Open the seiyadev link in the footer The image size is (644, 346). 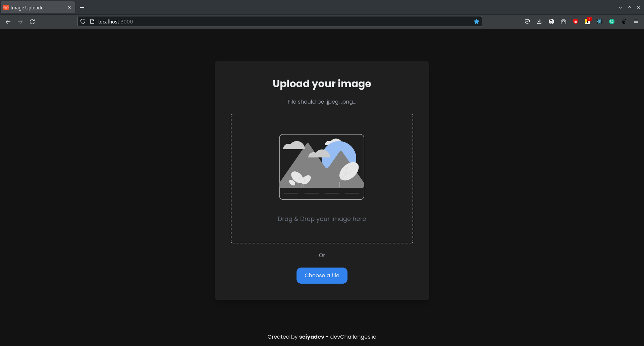pyautogui.click(x=312, y=337)
